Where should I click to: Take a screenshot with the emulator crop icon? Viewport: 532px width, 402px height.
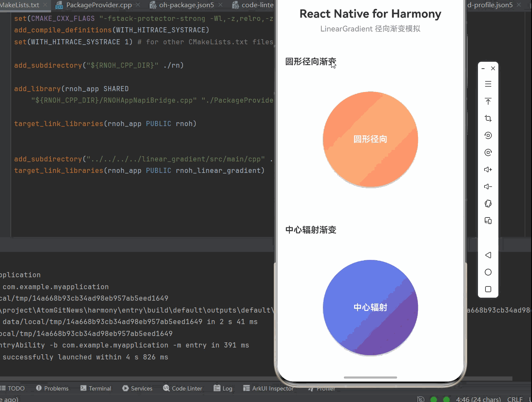tap(488, 118)
